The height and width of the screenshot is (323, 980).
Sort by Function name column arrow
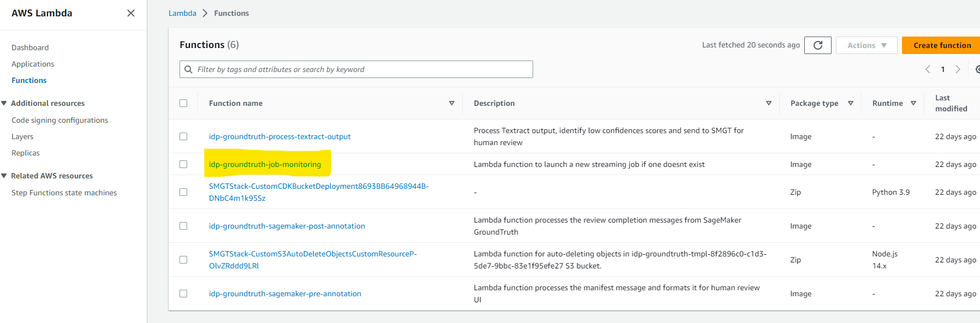pos(452,103)
